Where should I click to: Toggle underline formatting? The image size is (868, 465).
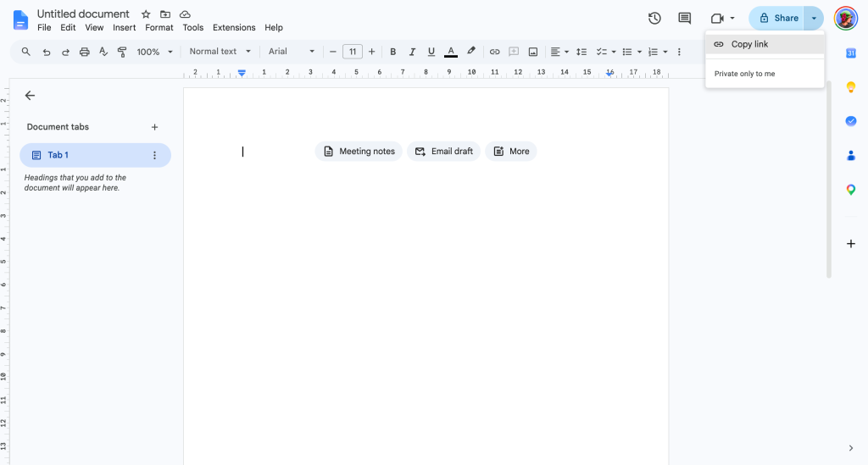tap(431, 52)
